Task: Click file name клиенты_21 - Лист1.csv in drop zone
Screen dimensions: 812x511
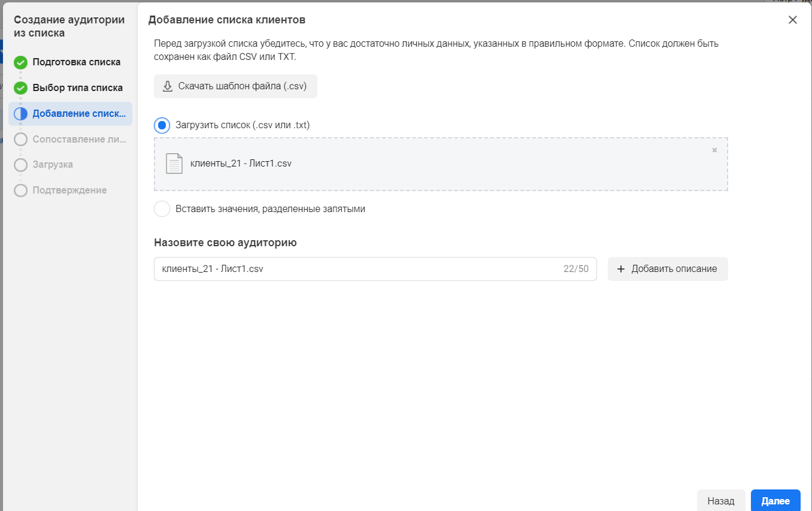Action: (241, 163)
